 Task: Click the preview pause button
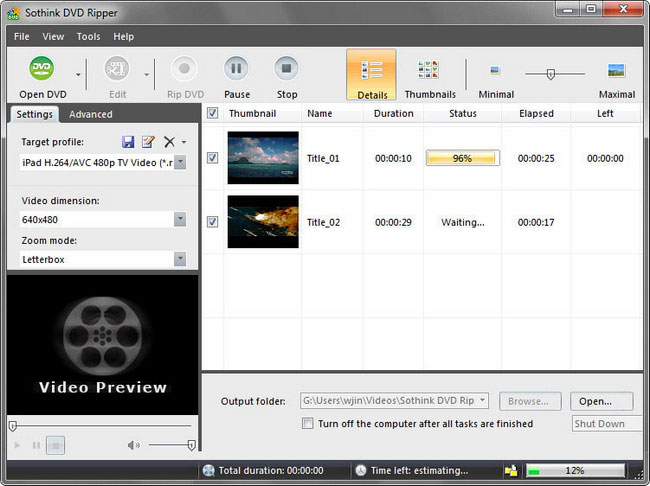click(x=36, y=445)
